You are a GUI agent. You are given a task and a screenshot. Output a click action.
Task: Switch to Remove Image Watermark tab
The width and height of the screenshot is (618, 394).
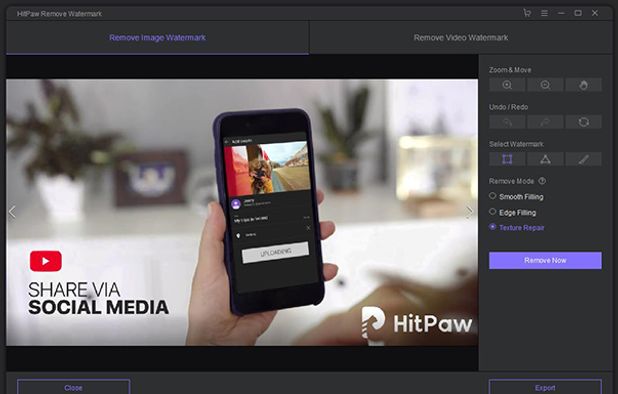157,37
